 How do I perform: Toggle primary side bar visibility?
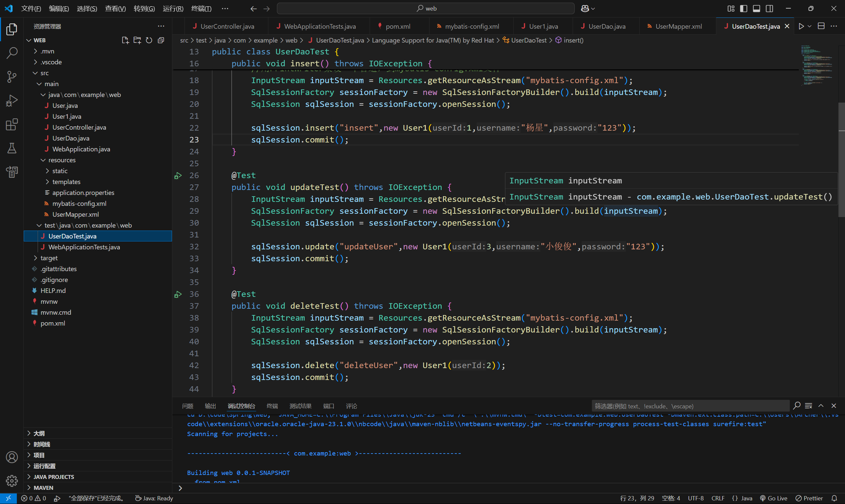[743, 9]
